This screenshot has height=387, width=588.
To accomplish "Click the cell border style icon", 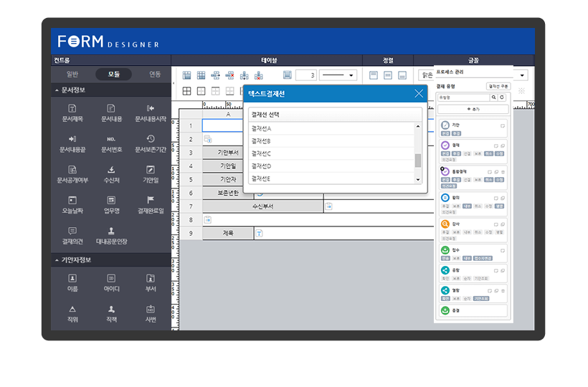I will 288,75.
